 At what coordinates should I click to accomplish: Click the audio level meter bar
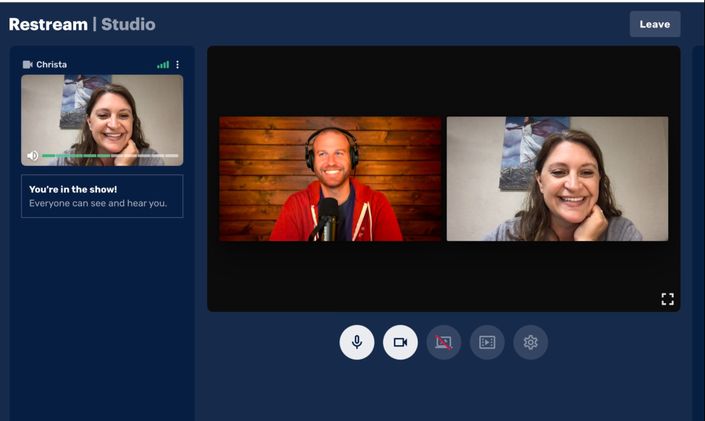[110, 156]
